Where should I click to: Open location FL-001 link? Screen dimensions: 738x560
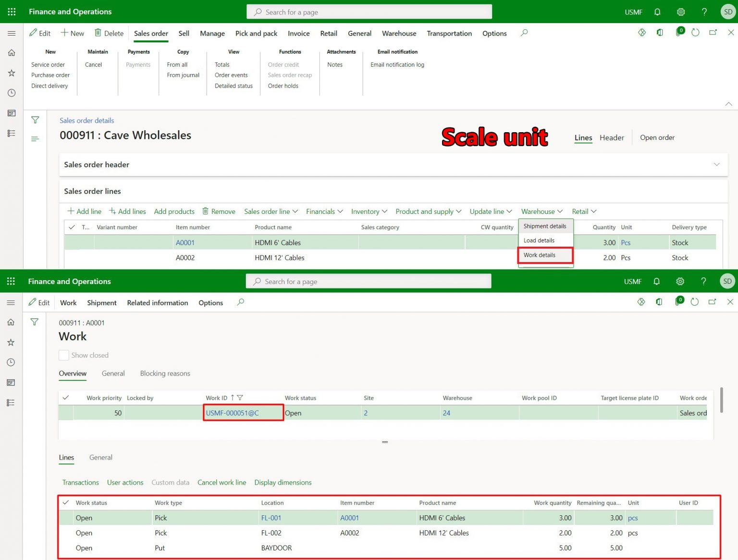pos(271,518)
